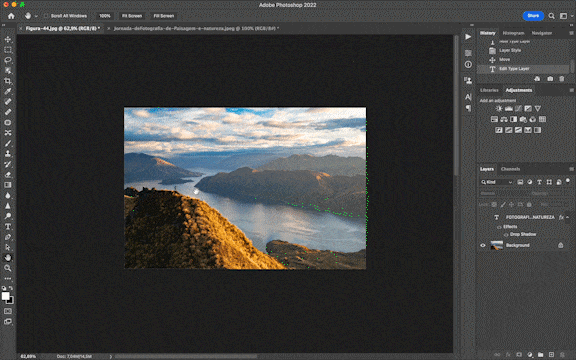
Task: Select the Horizontal Type tool
Action: pyautogui.click(x=8, y=226)
